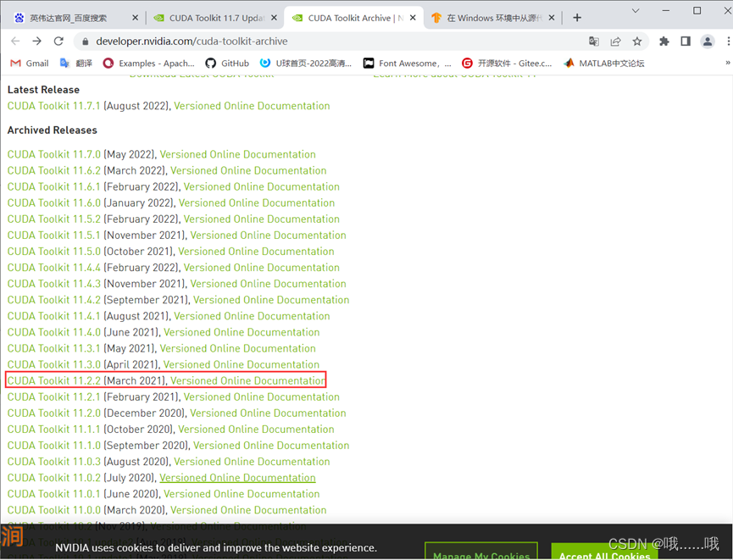Open 开源软件 Gitee bookmark
This screenshot has height=560, width=733.
tap(507, 63)
